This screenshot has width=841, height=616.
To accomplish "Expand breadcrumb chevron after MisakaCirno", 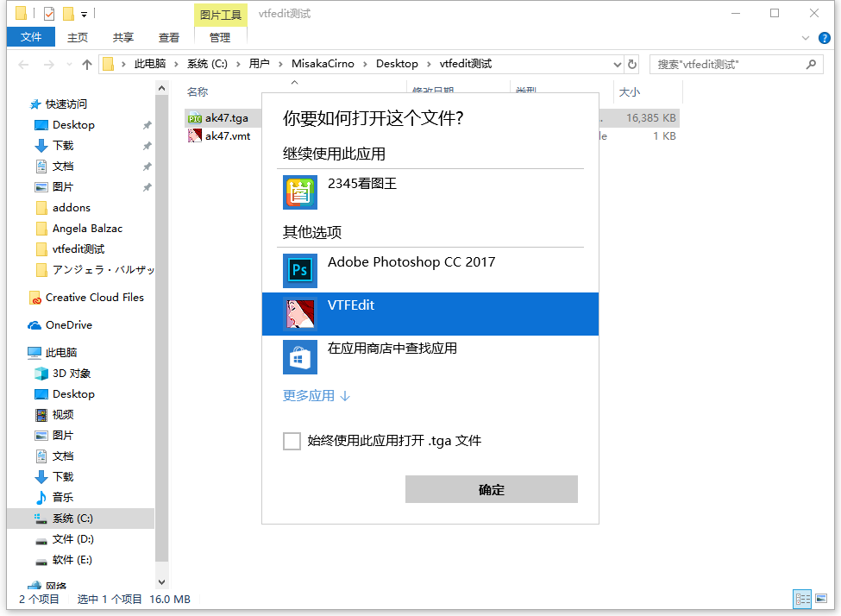I will point(365,65).
